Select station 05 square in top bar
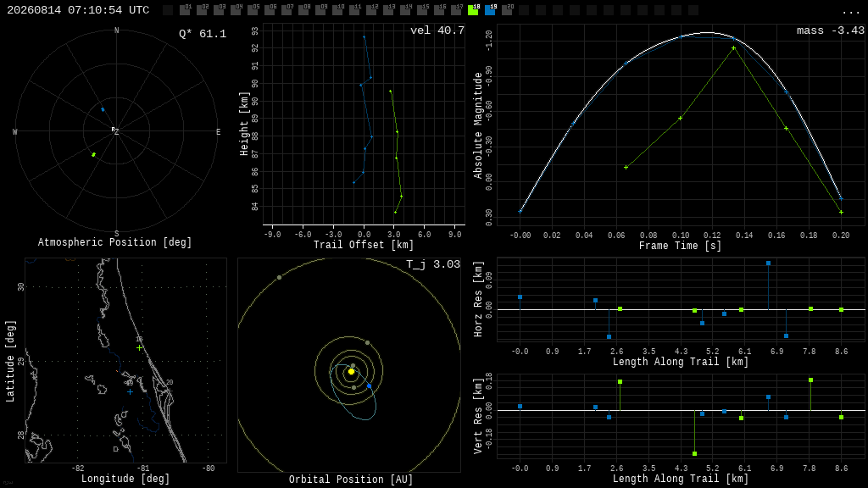Viewport: 868px width, 488px height. click(253, 10)
